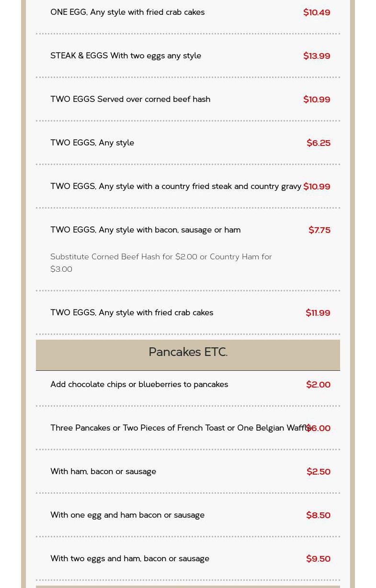Click the $13.99 price

point(317,56)
